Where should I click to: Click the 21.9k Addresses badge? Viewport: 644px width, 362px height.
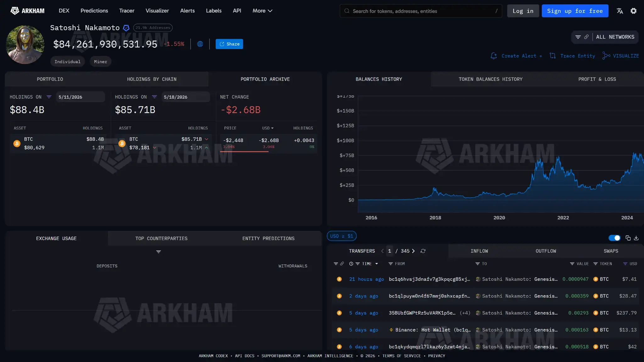153,28
